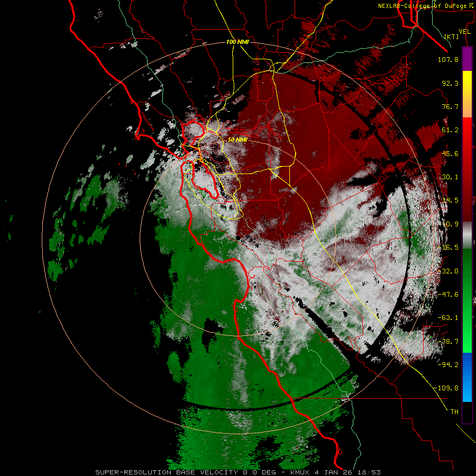Click the 50 NMI range ring label
The width and height of the screenshot is (476, 476).
pos(237,140)
